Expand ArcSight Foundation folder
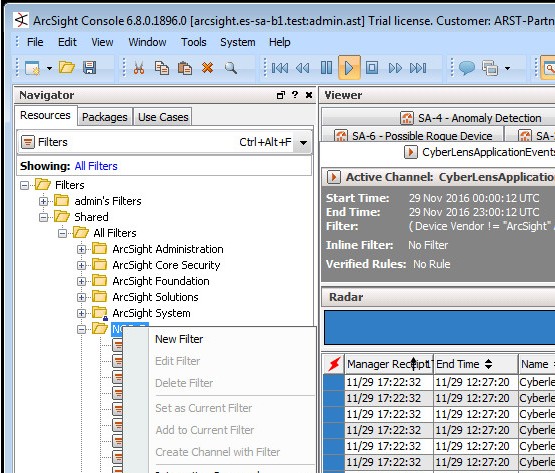555x473 pixels. (82, 281)
